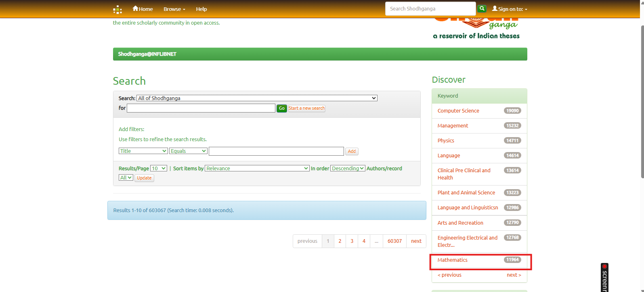Image resolution: width=644 pixels, height=292 pixels.
Task: Open the Results/Page count dropdown
Action: (158, 168)
